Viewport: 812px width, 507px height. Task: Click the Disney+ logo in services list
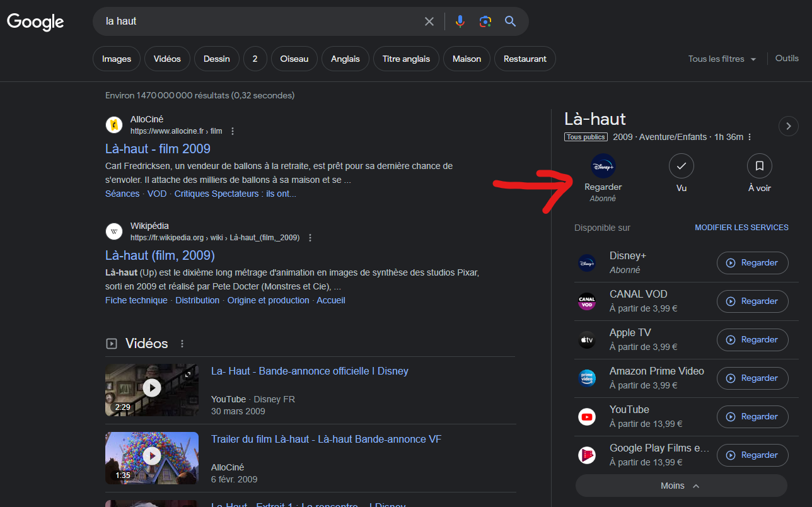587,263
